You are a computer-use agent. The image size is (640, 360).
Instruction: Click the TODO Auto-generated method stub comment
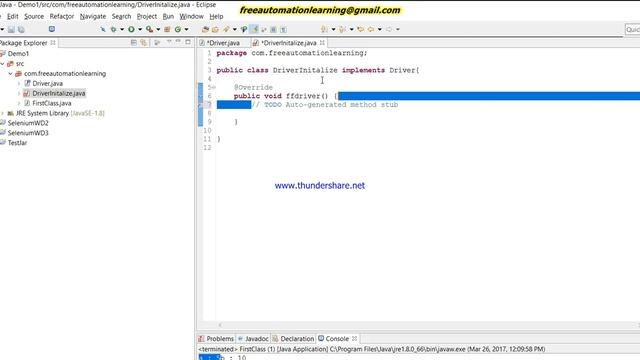pos(325,105)
